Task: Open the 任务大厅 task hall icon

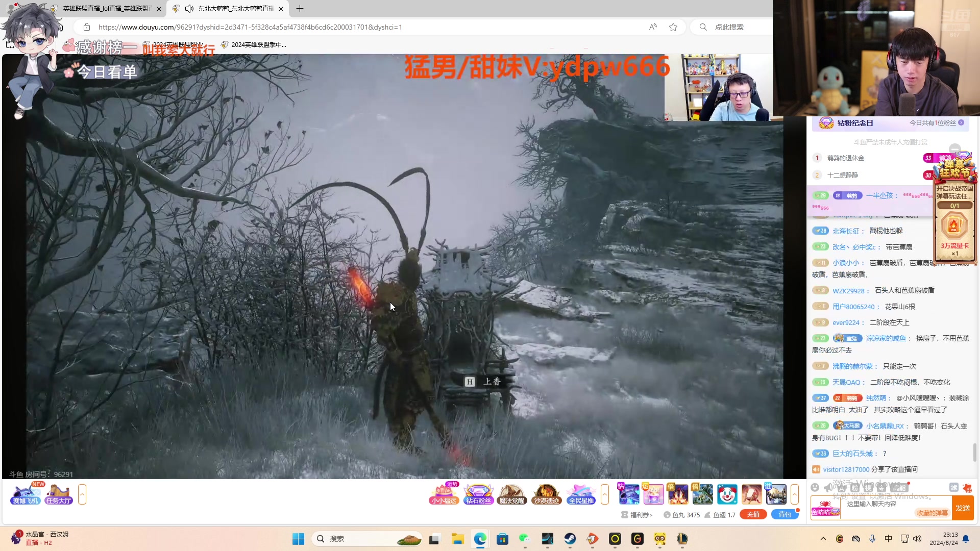Action: pos(59,494)
